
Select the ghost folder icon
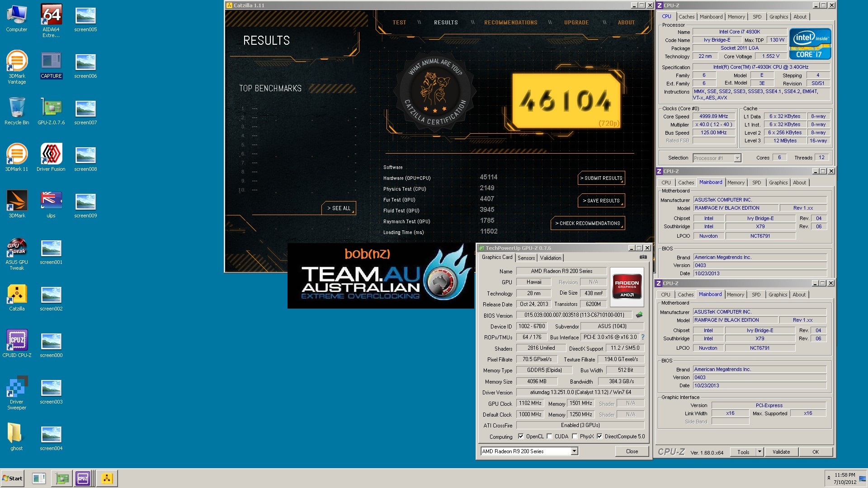click(x=17, y=437)
